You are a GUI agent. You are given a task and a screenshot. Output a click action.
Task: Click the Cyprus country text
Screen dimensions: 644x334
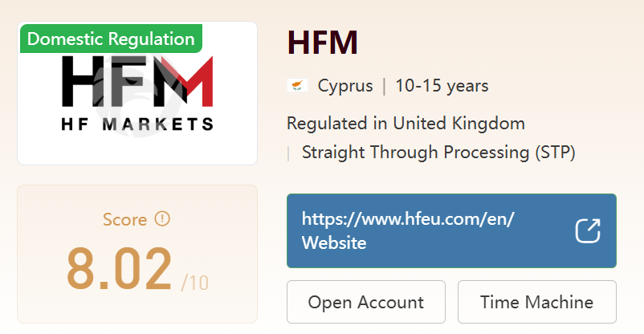[345, 86]
